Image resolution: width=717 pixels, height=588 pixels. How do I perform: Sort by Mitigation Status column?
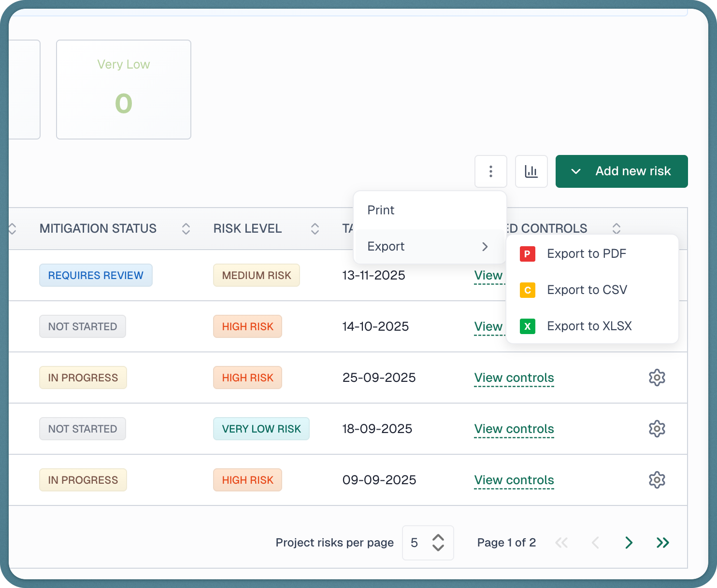tap(186, 229)
